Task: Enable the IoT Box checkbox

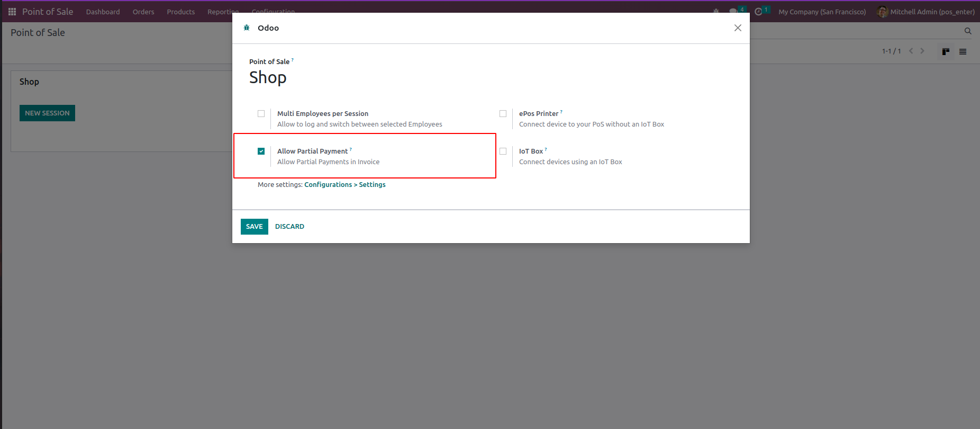Action: 503,151
